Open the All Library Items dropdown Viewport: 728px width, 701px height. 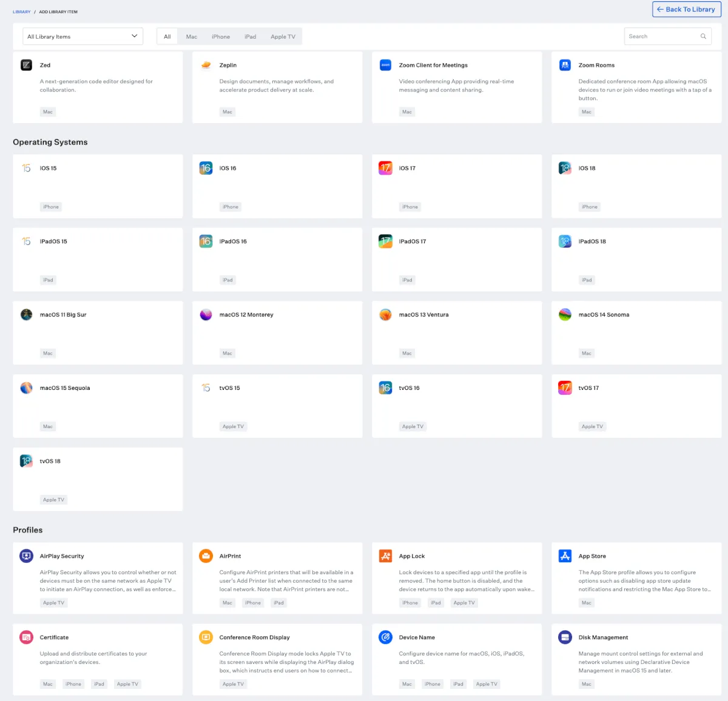click(x=83, y=36)
